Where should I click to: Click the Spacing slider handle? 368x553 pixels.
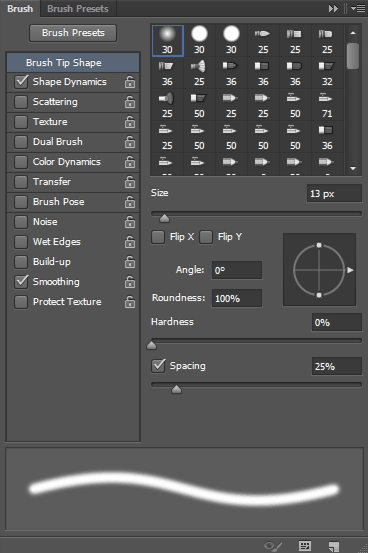tap(176, 389)
